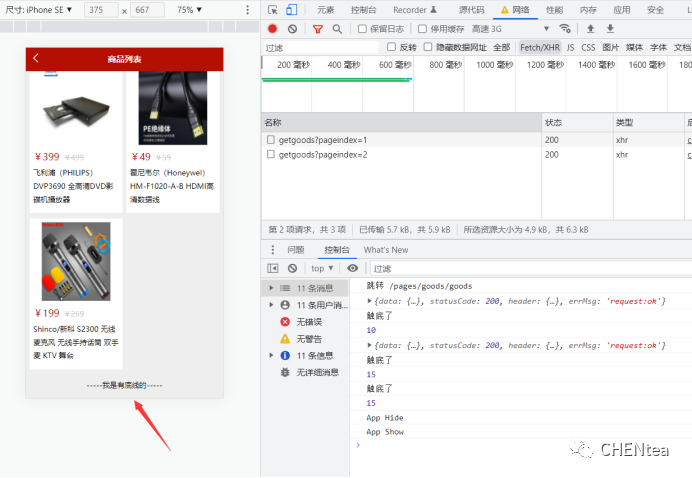Open the '应用' Application tab
692x478 pixels.
click(x=622, y=10)
